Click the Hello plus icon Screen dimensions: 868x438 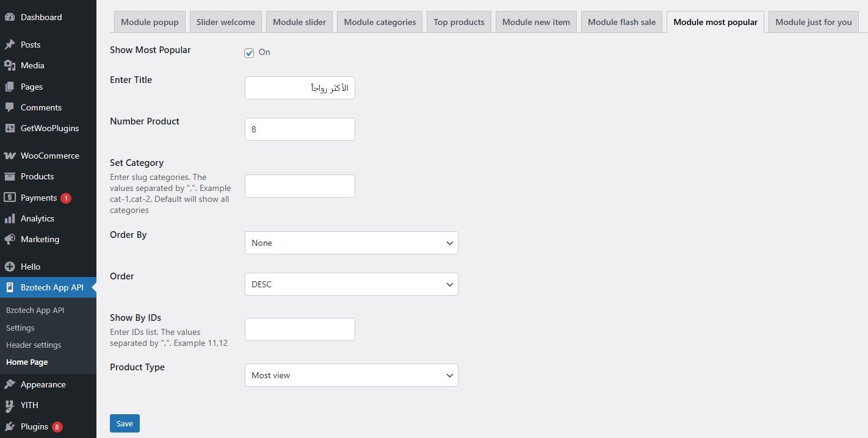[x=10, y=267]
